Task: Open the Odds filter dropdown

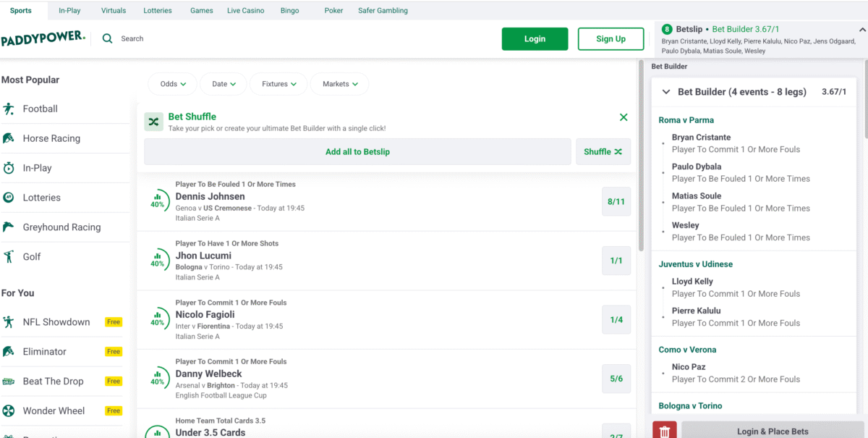Action: click(x=173, y=84)
